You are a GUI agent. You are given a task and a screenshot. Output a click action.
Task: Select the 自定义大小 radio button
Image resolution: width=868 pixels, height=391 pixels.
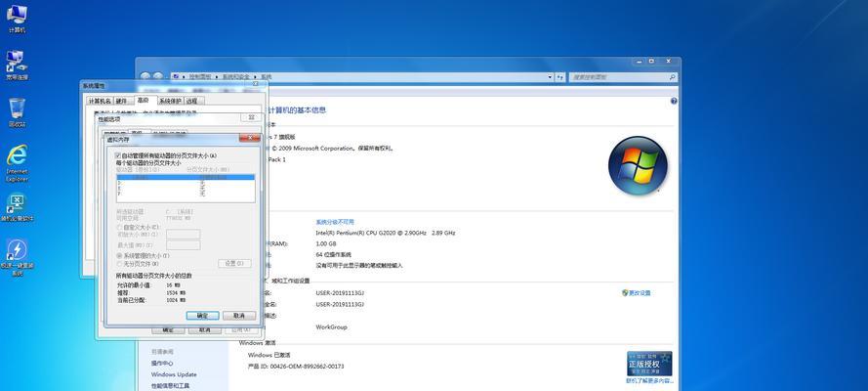119,227
